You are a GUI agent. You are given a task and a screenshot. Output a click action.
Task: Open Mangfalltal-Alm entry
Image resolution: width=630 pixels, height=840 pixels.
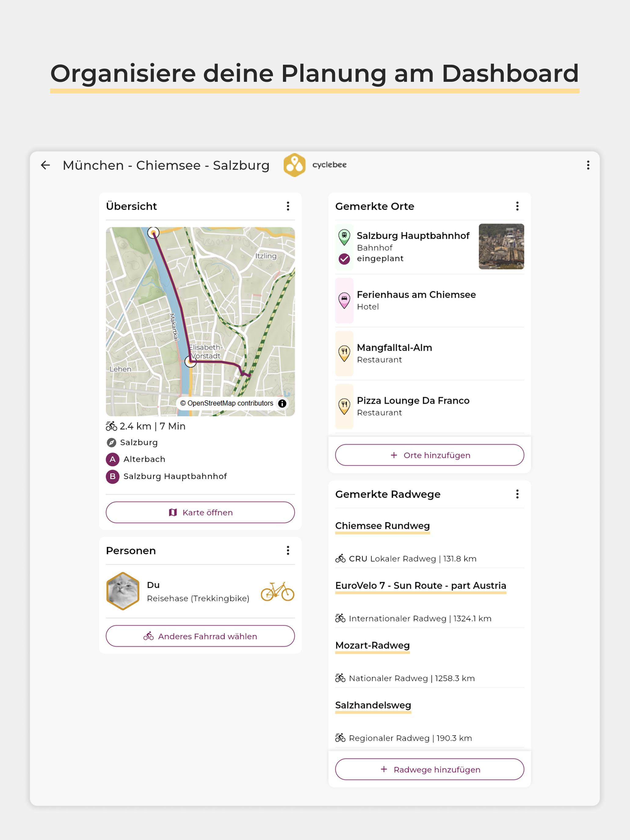(429, 353)
